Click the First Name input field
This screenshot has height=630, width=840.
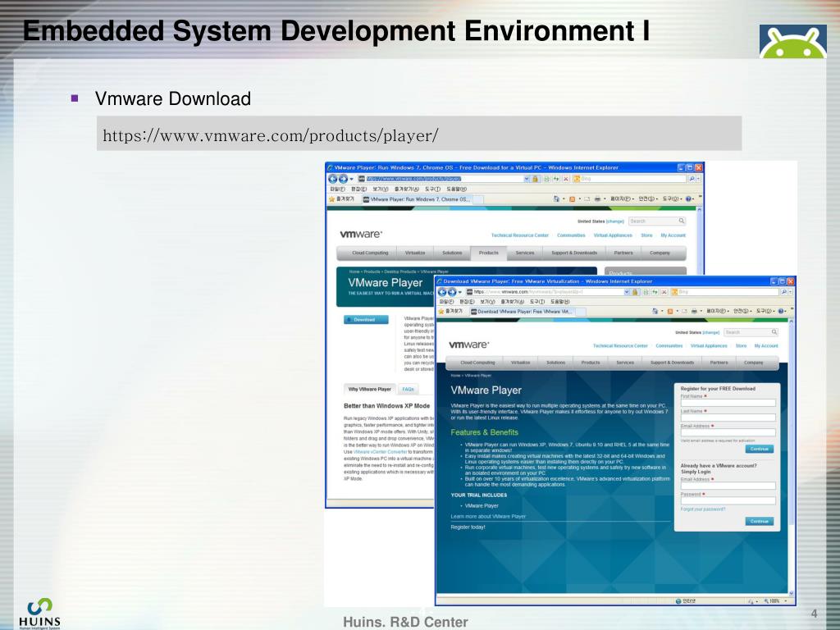click(x=728, y=403)
